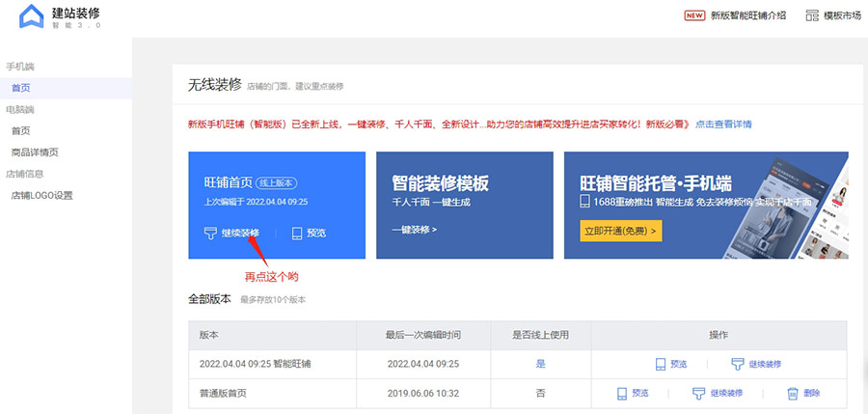Click the 是否线上使用 column header

[x=540, y=335]
